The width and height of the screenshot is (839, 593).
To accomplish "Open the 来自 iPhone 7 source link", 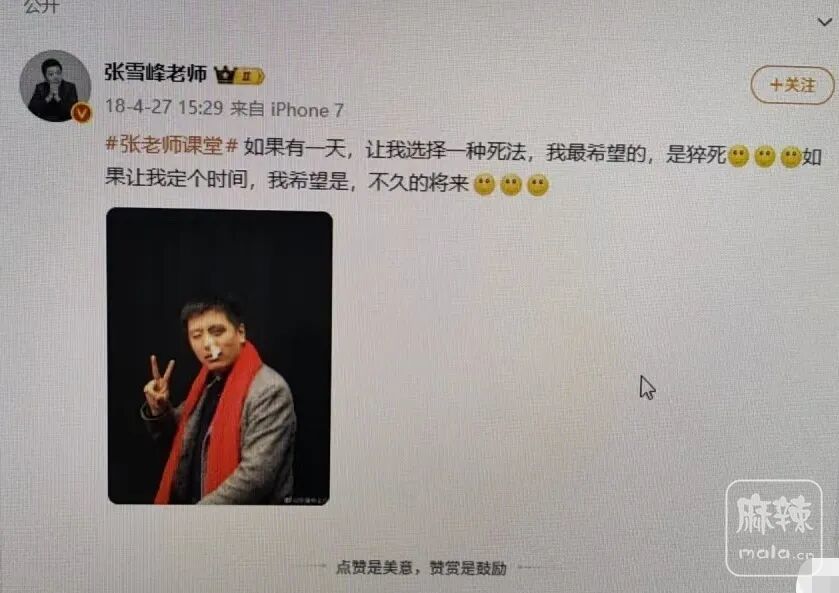I will 287,110.
